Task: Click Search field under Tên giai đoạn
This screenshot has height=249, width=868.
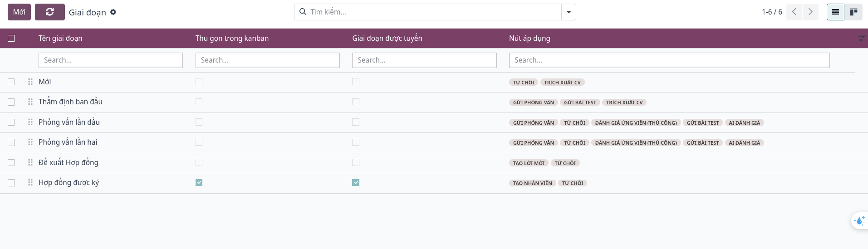Action: point(111,60)
